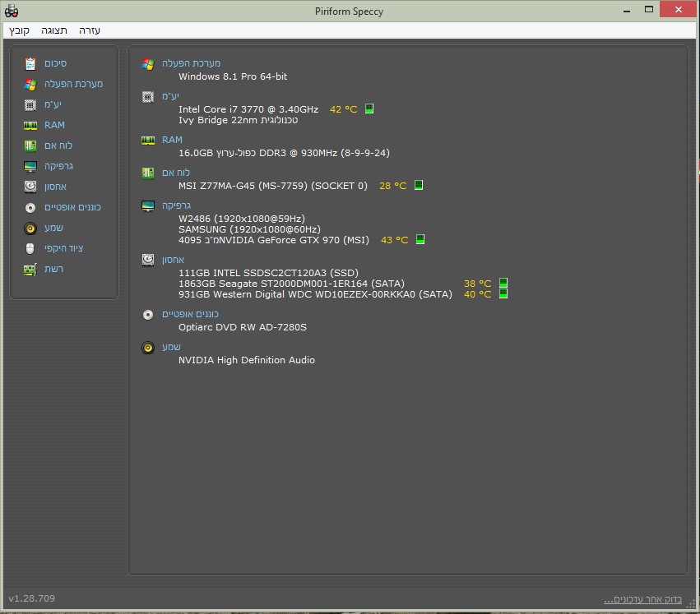
Task: Open the Help menu (עזרה)
Action: [90, 30]
